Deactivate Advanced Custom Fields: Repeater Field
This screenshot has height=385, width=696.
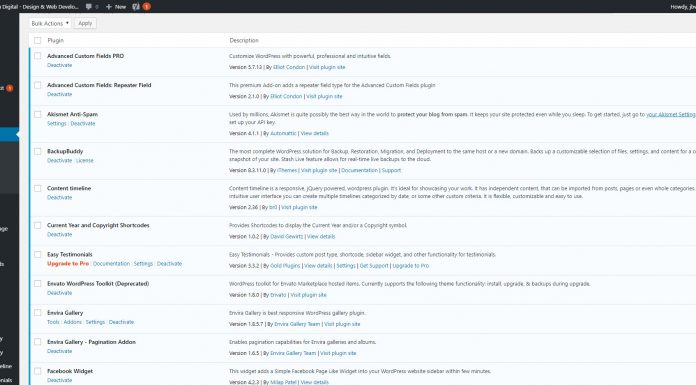click(59, 95)
